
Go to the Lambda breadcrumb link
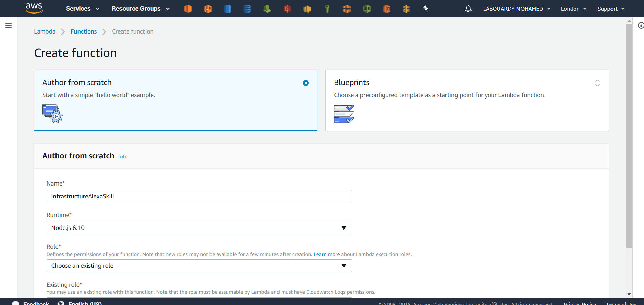pyautogui.click(x=45, y=31)
